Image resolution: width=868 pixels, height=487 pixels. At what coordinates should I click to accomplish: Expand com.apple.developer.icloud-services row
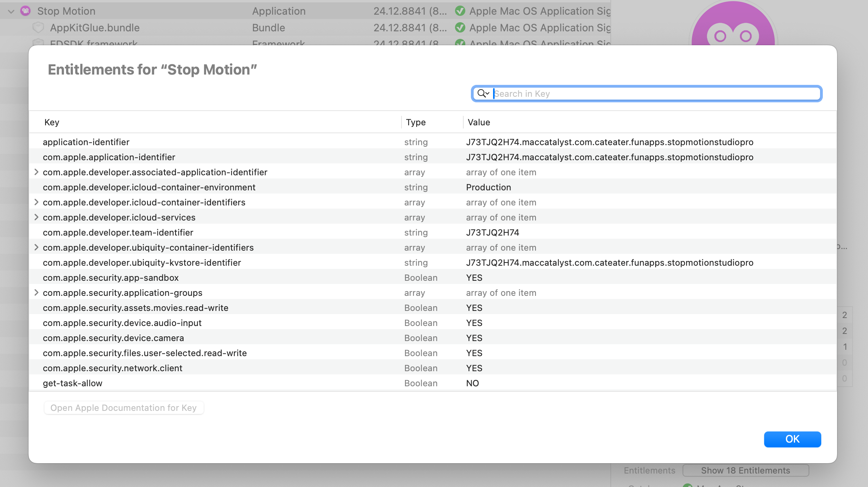36,217
